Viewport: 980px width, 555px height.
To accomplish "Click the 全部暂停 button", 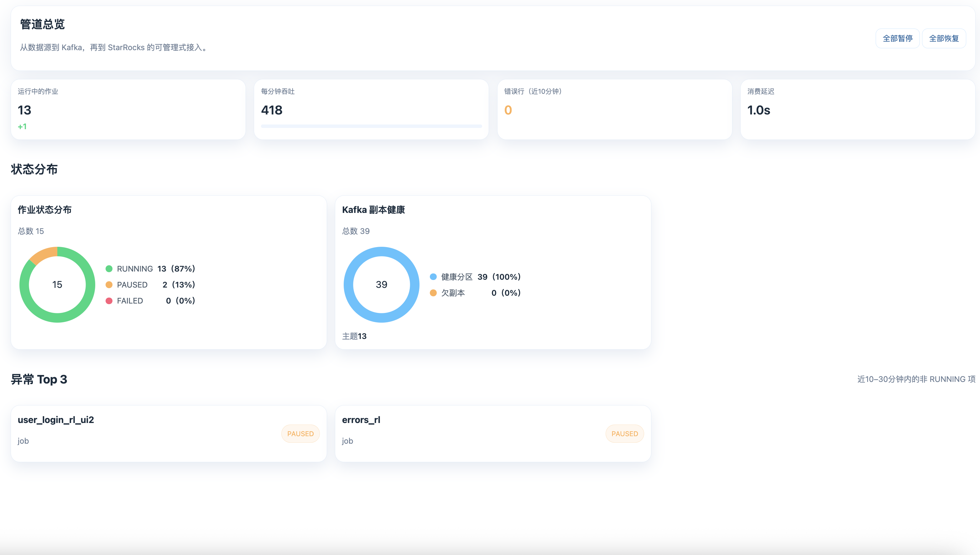I will pyautogui.click(x=897, y=39).
